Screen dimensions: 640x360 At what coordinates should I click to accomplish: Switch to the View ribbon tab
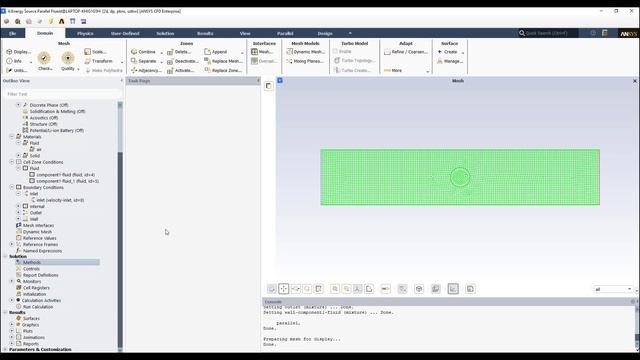point(245,33)
